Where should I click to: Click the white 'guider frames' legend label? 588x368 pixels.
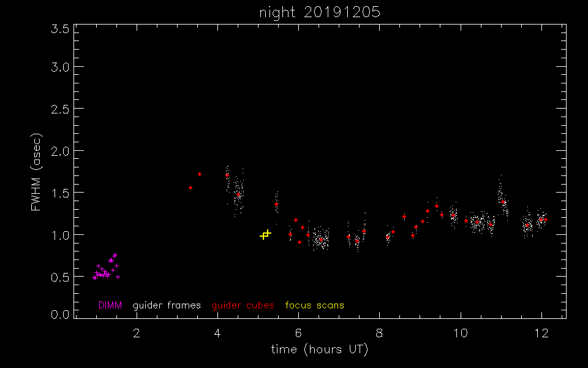167,305
